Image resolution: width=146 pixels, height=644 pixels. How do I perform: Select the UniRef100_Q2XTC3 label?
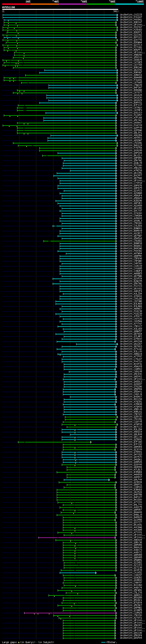tap(131, 45)
